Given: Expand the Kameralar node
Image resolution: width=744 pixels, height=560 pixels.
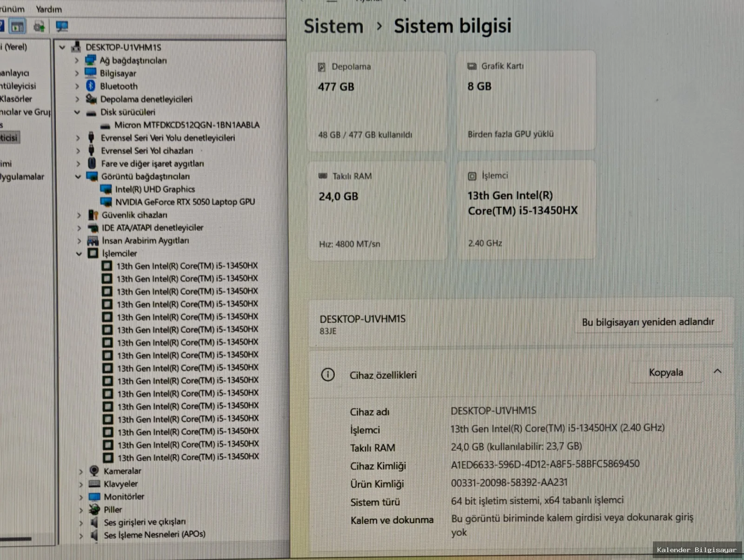Looking at the screenshot, I should coord(80,471).
